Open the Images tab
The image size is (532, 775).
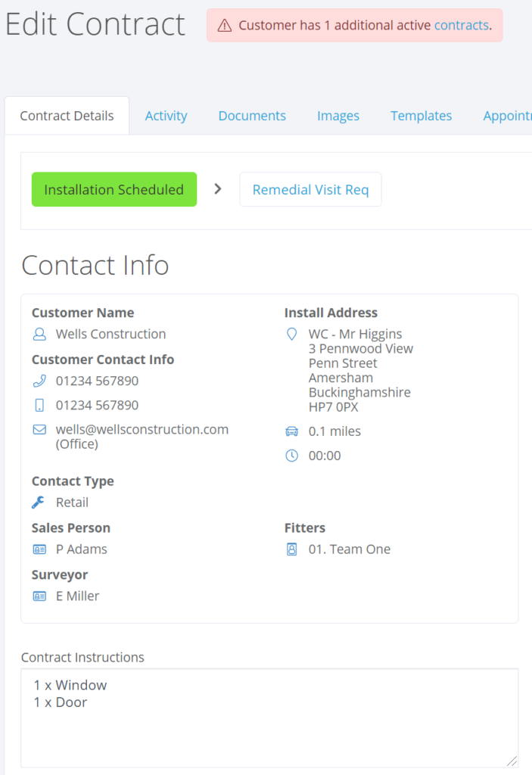pyautogui.click(x=338, y=116)
